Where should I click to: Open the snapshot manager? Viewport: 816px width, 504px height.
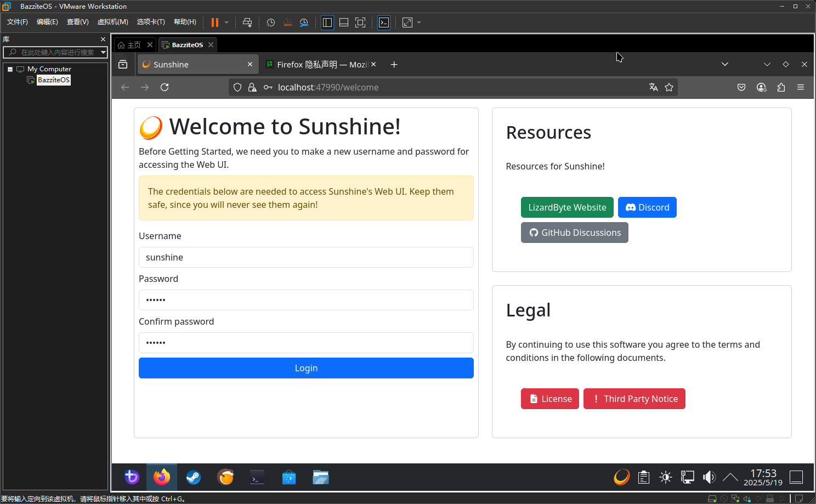(304, 22)
